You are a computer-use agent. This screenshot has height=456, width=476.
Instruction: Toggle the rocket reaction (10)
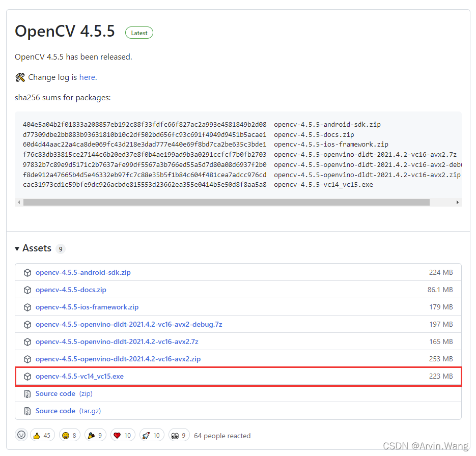pos(152,435)
